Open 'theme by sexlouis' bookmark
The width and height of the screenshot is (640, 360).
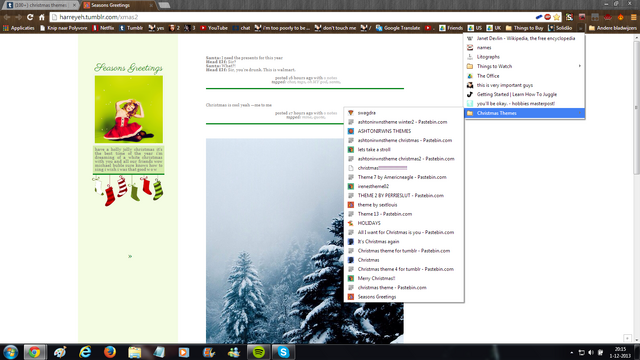tap(404, 204)
